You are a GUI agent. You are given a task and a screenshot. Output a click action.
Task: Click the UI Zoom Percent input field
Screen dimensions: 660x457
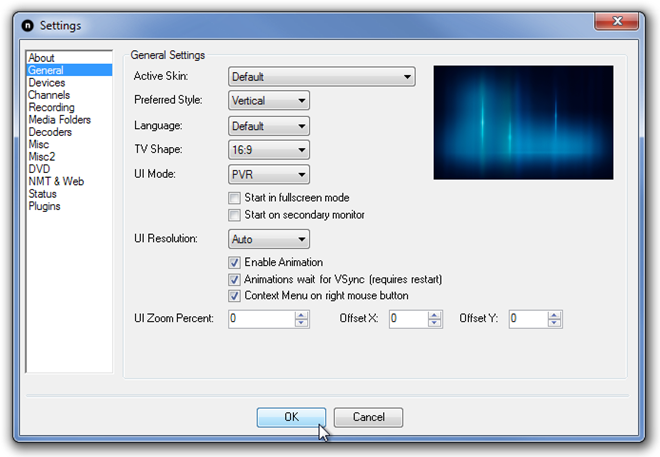point(261,319)
